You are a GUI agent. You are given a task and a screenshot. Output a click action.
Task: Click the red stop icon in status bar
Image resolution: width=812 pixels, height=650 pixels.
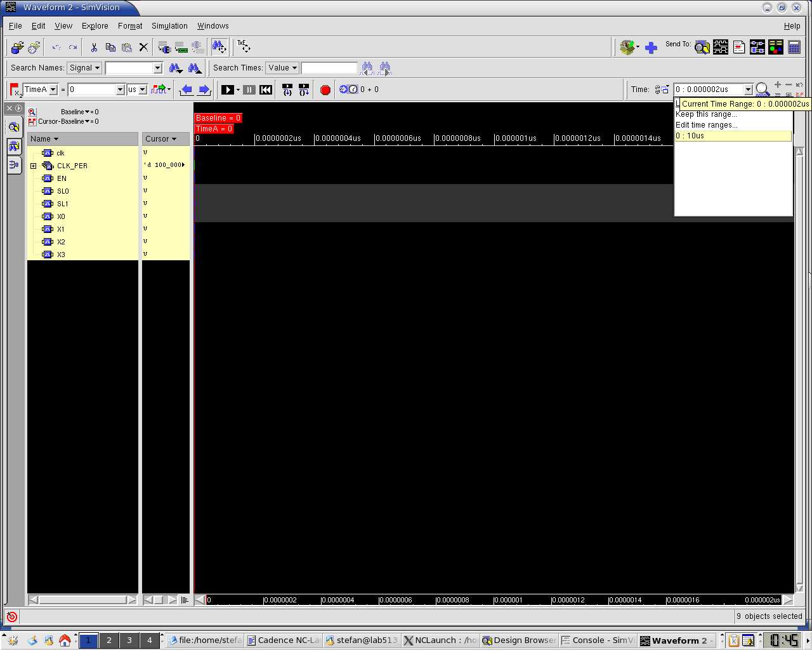(x=12, y=616)
